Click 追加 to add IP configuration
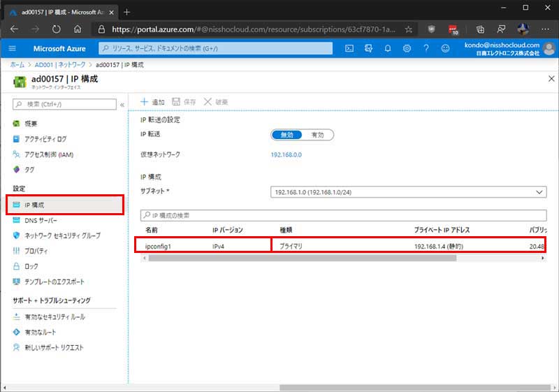 [154, 102]
